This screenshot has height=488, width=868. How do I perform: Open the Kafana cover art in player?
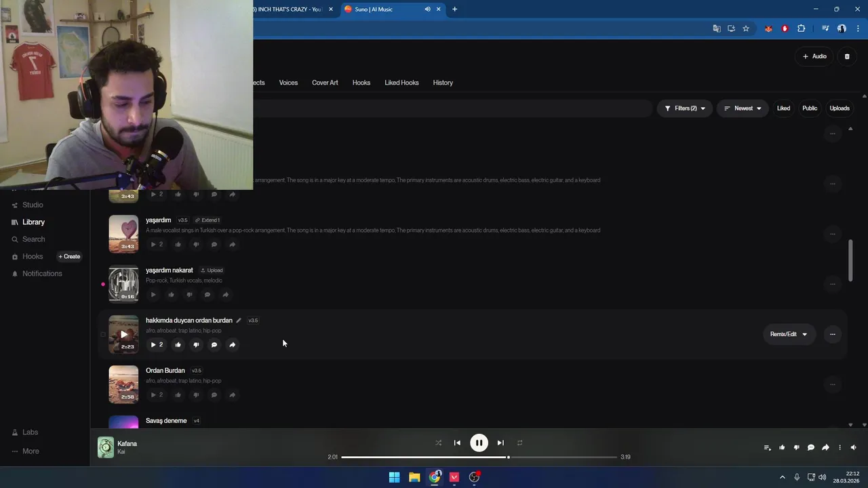pos(106,447)
